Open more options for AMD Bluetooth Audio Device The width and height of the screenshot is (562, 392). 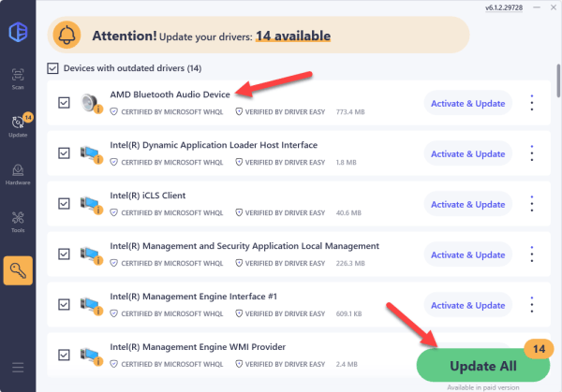(x=533, y=102)
